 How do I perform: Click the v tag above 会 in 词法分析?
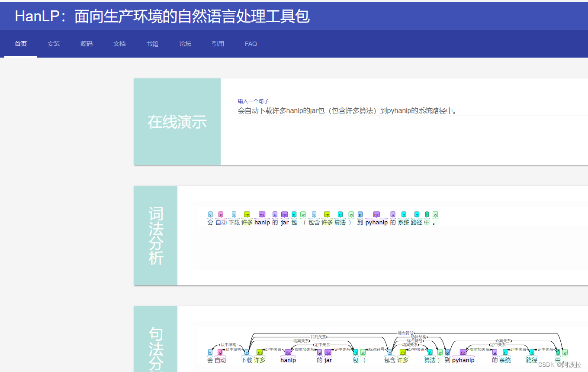pos(210,214)
